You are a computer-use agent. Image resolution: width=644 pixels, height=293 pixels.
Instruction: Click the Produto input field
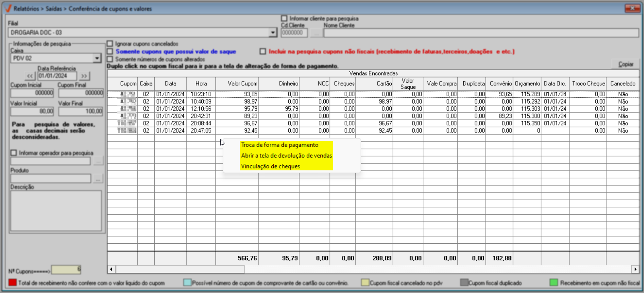click(x=51, y=178)
